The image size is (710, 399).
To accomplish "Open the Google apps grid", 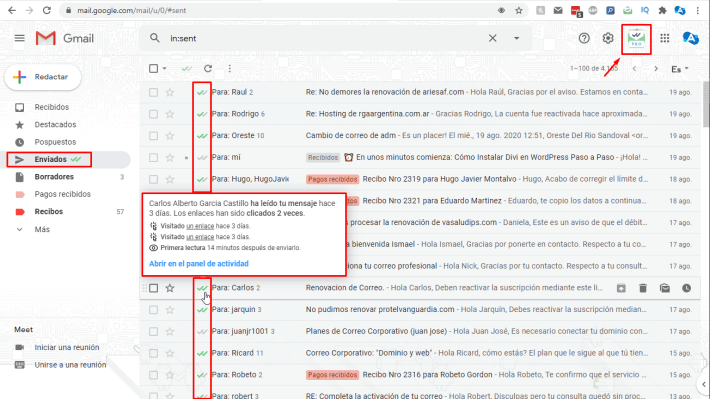I will (665, 38).
